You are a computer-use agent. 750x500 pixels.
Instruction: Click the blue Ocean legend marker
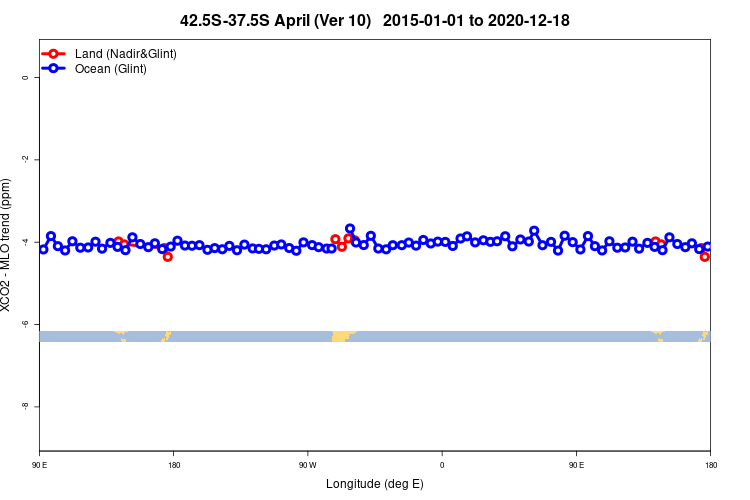tap(54, 68)
